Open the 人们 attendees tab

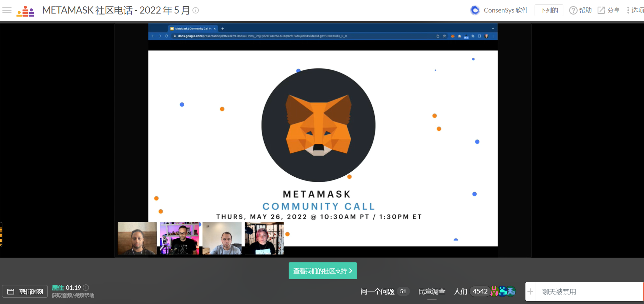[460, 291]
